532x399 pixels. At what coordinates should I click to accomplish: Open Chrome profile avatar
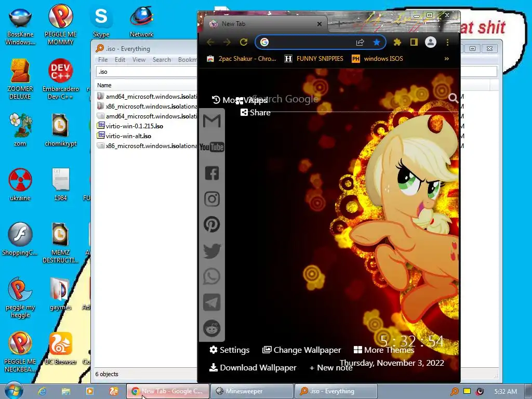click(431, 42)
